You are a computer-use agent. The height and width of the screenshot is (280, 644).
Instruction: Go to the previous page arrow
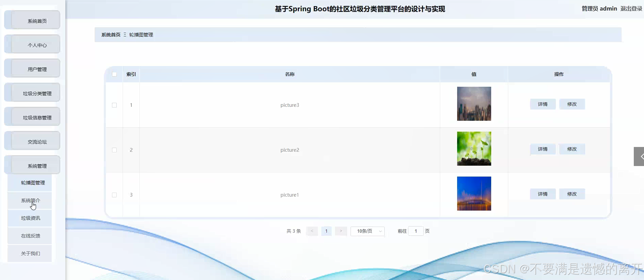(x=312, y=231)
